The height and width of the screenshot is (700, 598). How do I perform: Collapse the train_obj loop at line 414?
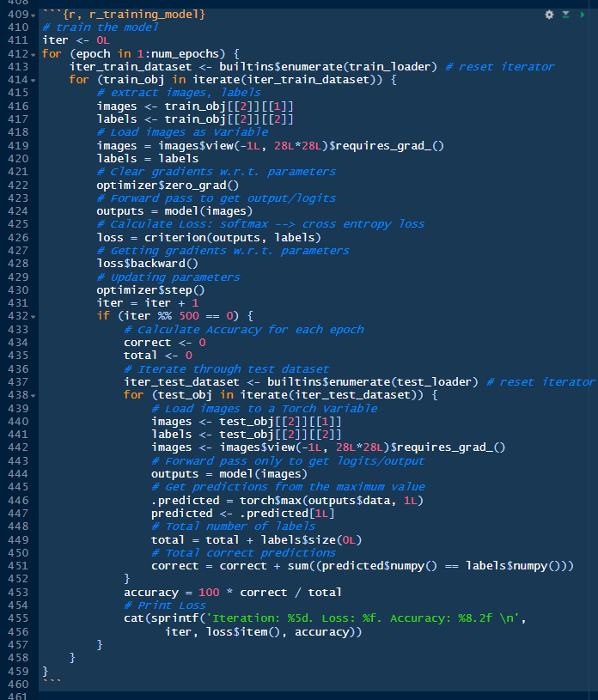33,80
